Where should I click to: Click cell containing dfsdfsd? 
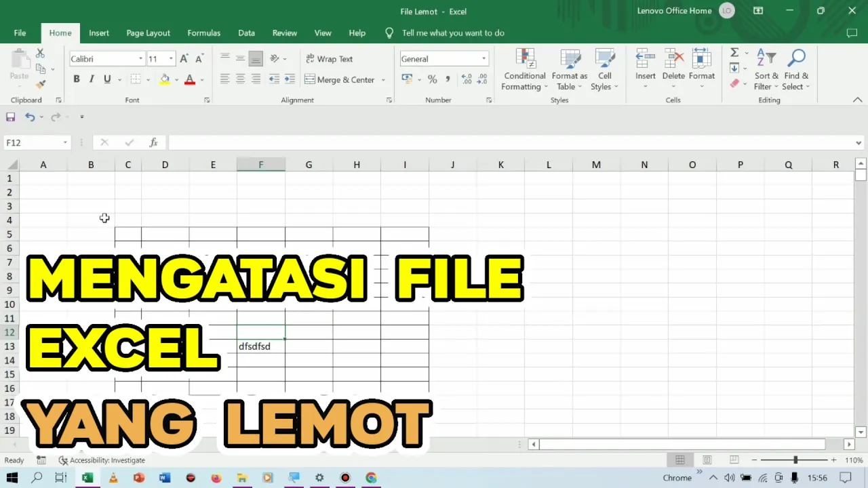(x=261, y=346)
